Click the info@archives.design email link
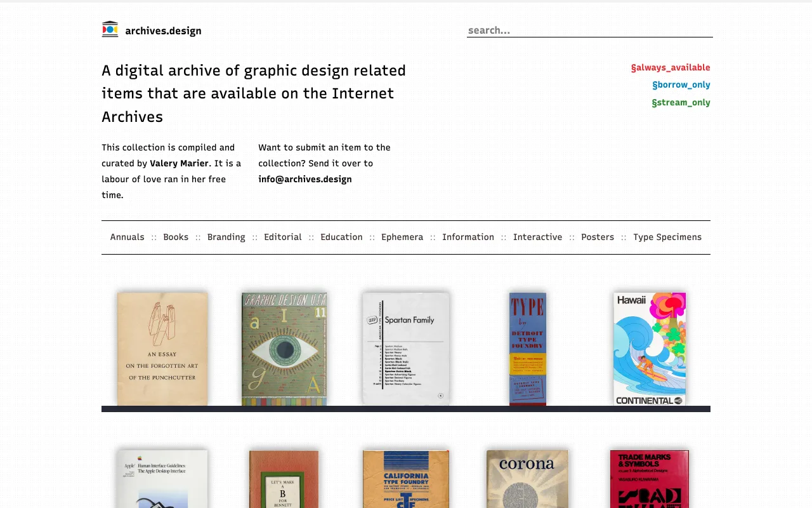812x508 pixels. (x=305, y=179)
